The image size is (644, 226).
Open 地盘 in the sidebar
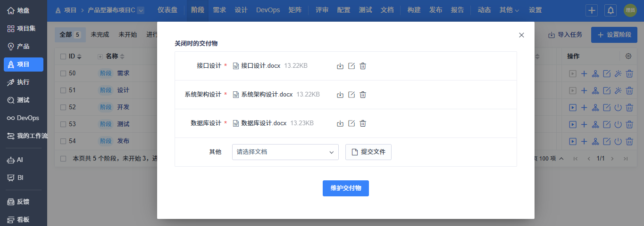pos(24,11)
